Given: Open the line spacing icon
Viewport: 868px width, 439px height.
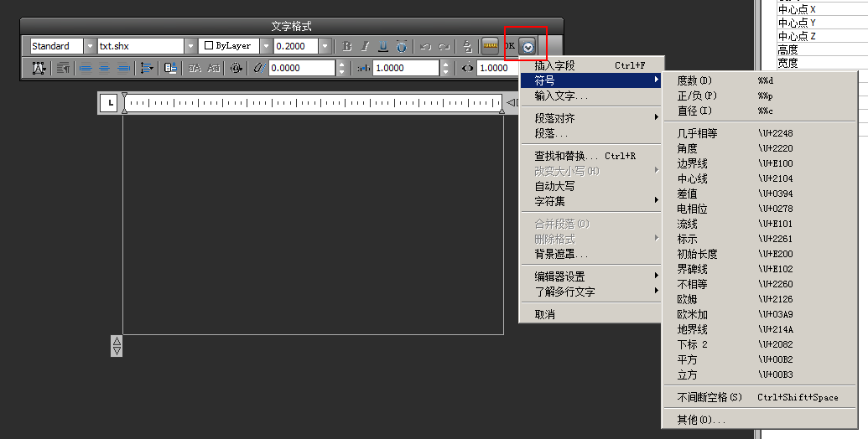Looking at the screenshot, I should 146,68.
